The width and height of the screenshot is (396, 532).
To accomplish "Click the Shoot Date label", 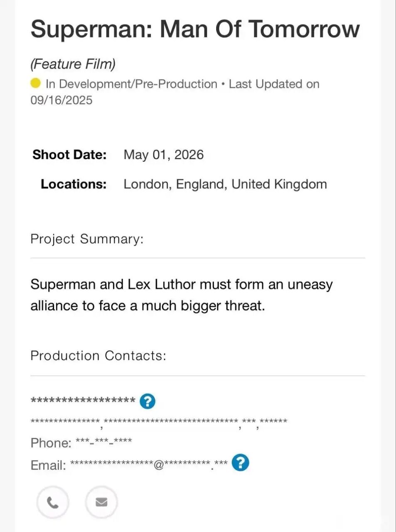I will [69, 155].
